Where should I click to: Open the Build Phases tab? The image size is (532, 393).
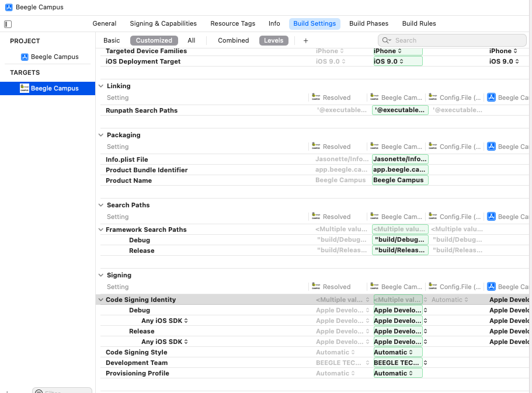(x=368, y=23)
